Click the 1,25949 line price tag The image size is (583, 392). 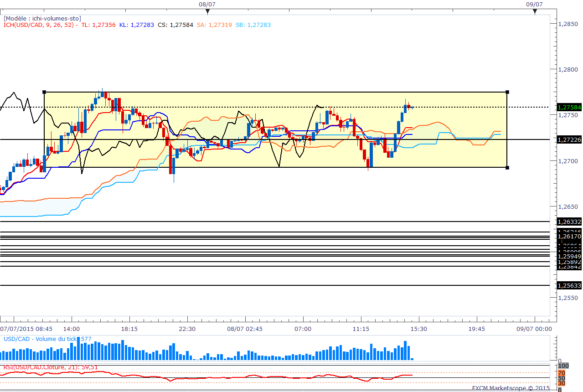pyautogui.click(x=568, y=256)
